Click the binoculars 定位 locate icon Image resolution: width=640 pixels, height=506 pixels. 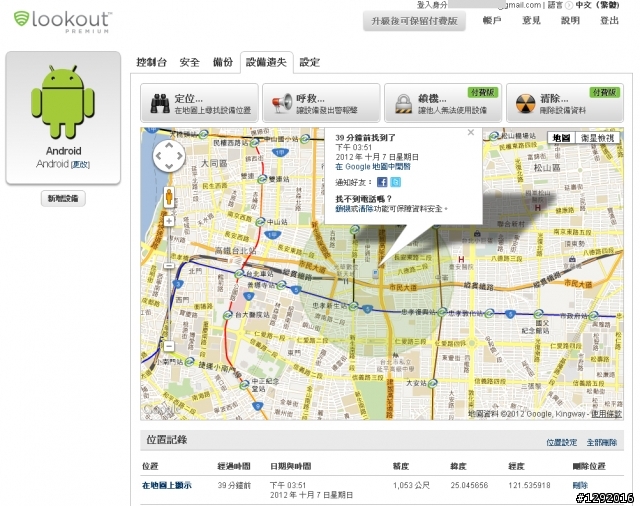click(x=160, y=104)
